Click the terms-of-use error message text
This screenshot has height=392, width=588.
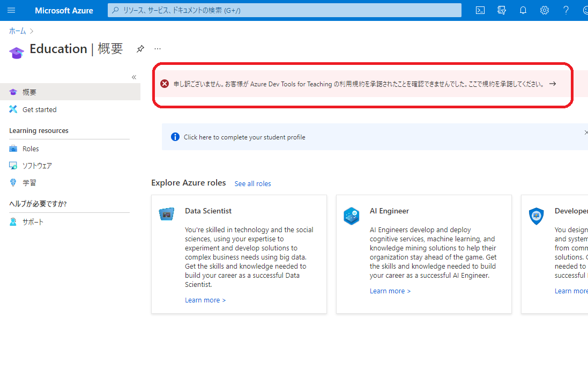359,84
